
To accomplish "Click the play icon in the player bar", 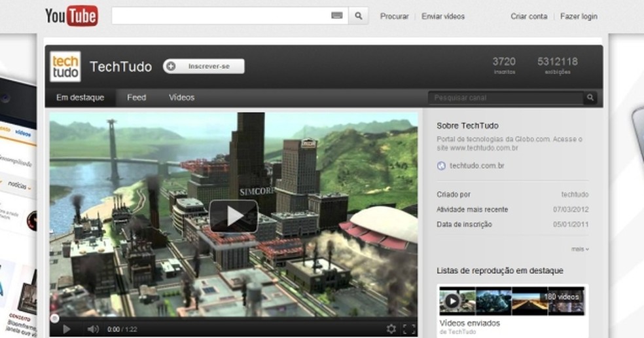I will [67, 329].
